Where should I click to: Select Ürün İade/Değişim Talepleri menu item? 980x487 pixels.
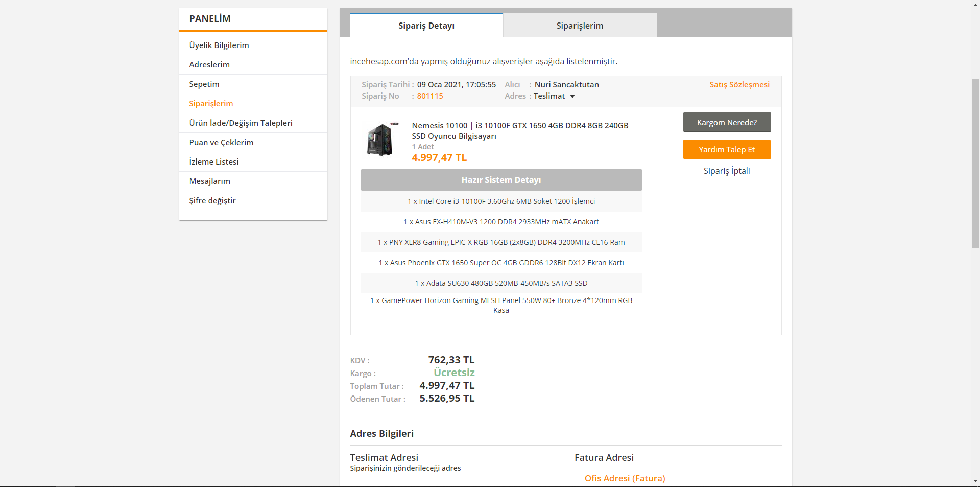(x=241, y=123)
